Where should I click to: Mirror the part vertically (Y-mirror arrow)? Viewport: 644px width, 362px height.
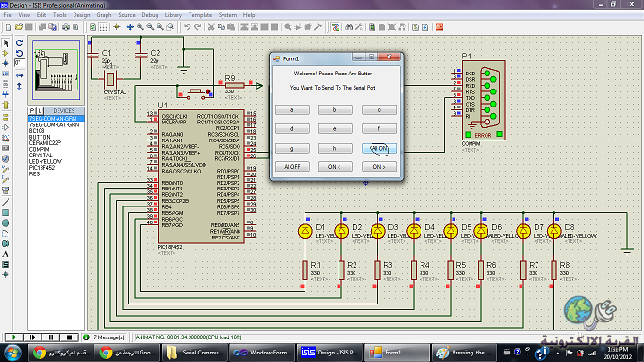[x=19, y=86]
